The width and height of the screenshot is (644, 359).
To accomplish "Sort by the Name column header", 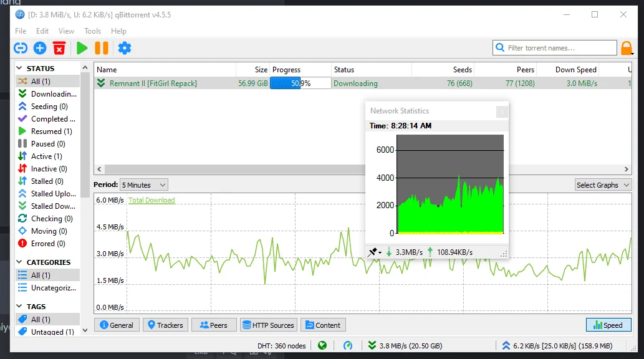I will (x=165, y=69).
